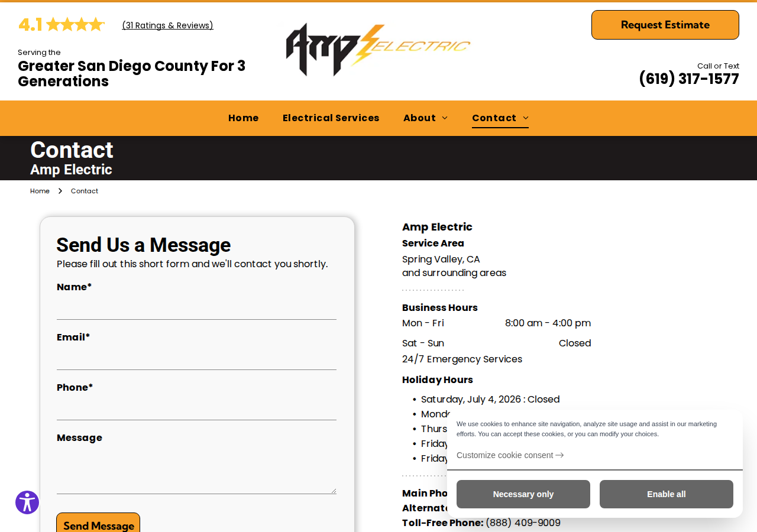The image size is (757, 532).
Task: Click 'Mon - Fri' row text
Action: (x=423, y=323)
